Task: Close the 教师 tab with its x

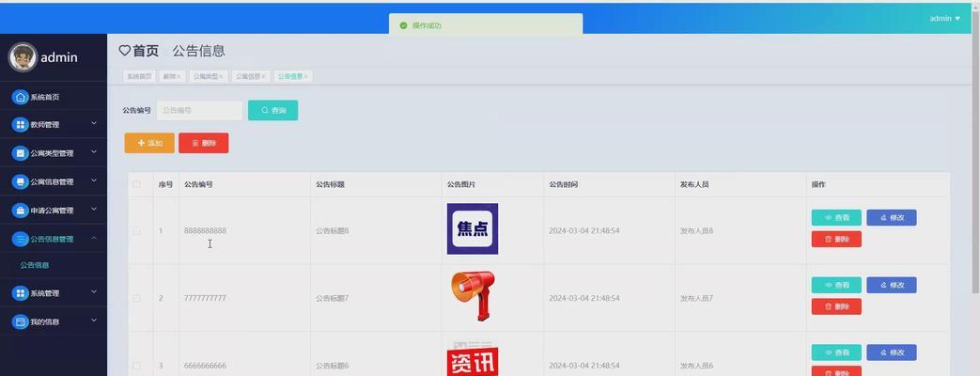Action: pos(179,76)
